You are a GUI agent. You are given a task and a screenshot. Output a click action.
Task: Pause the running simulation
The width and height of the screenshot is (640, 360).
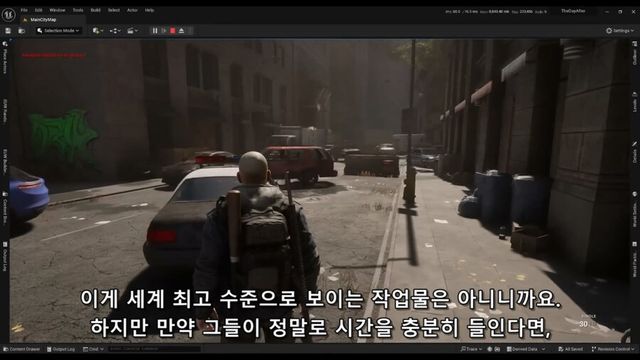click(x=155, y=31)
